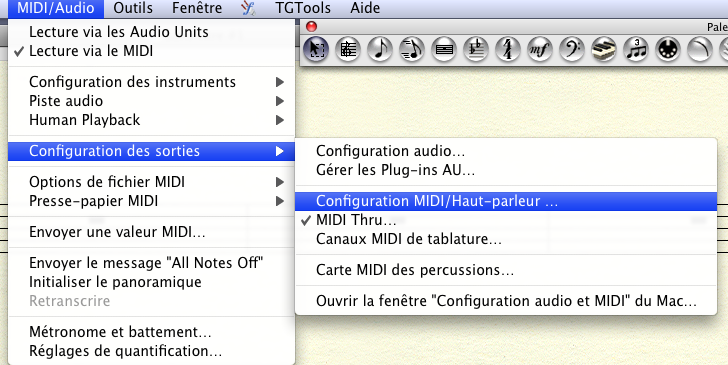Click Configuration des instruments label
Screen dimensions: 728x365
(x=132, y=82)
